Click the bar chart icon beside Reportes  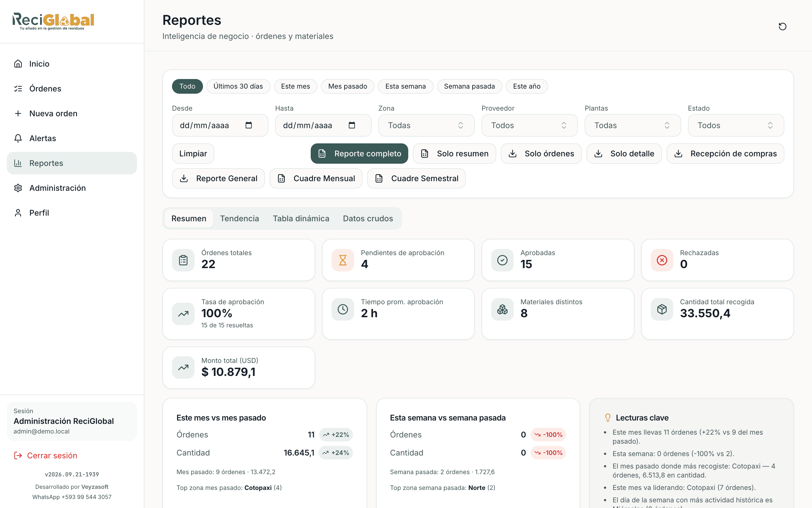click(18, 163)
